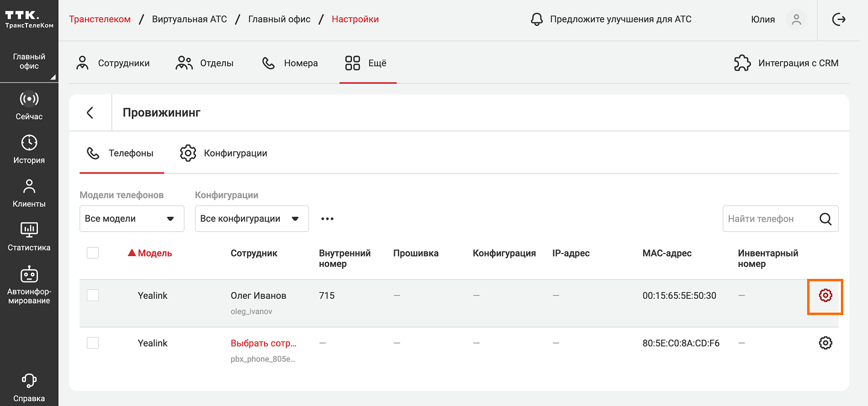Screen dimensions: 868x406
Task: Toggle the select-all checkbox in the table header
Action: pyautogui.click(x=93, y=253)
